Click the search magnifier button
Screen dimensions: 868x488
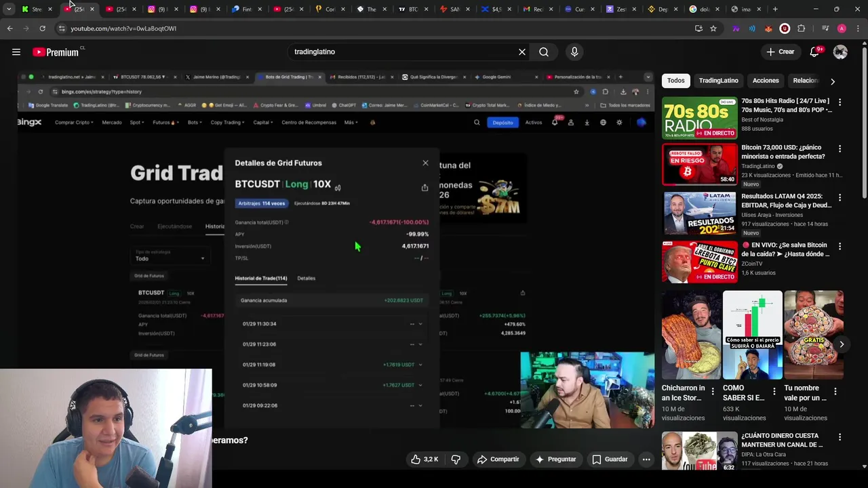point(544,52)
